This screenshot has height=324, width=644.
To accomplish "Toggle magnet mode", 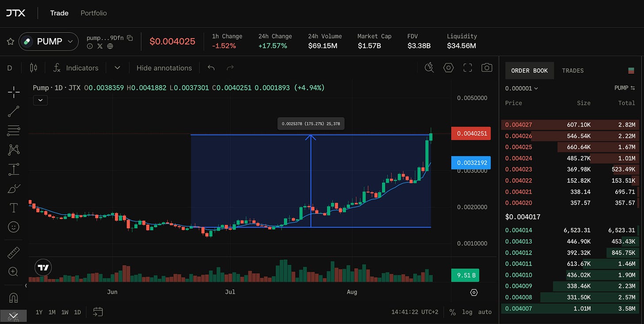I will coord(14,297).
